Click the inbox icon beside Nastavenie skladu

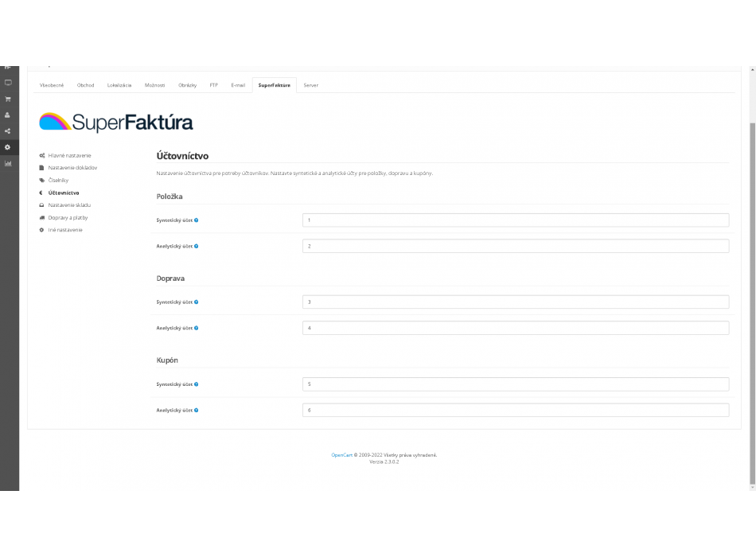41,205
